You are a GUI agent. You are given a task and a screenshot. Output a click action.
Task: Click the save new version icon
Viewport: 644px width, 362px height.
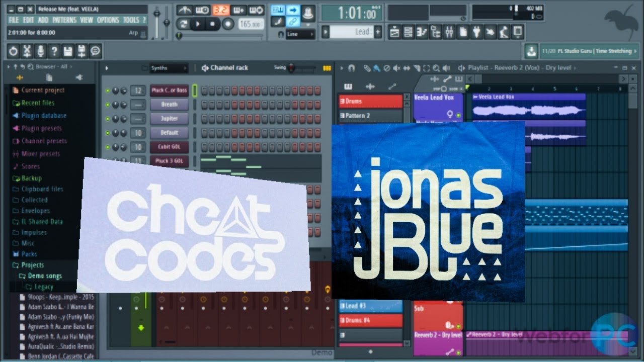pyautogui.click(x=82, y=51)
